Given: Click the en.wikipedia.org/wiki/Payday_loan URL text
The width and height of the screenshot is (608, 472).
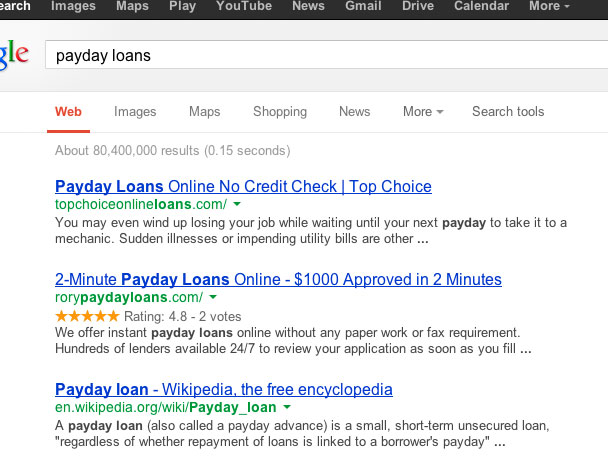Looking at the screenshot, I should pyautogui.click(x=166, y=408).
